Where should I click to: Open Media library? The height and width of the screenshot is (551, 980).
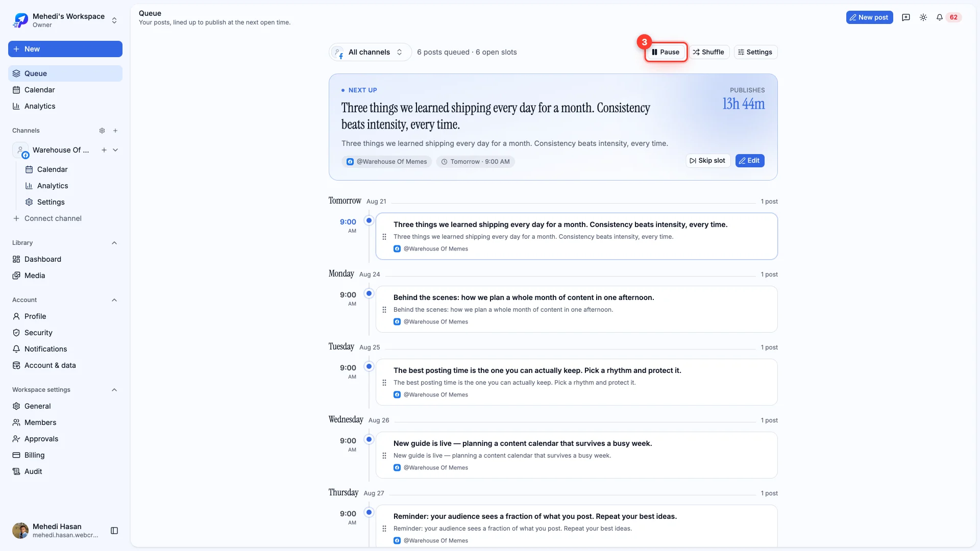[x=65, y=275]
